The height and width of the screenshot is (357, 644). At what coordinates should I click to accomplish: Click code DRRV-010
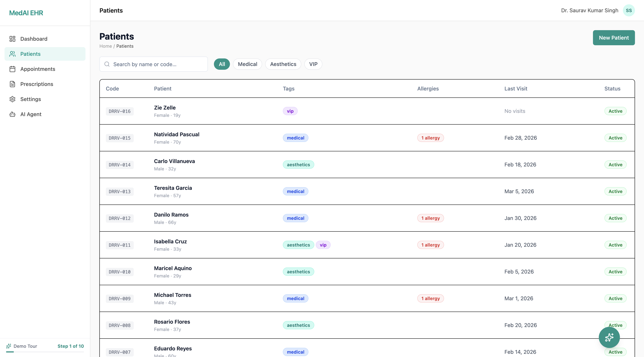(x=120, y=272)
